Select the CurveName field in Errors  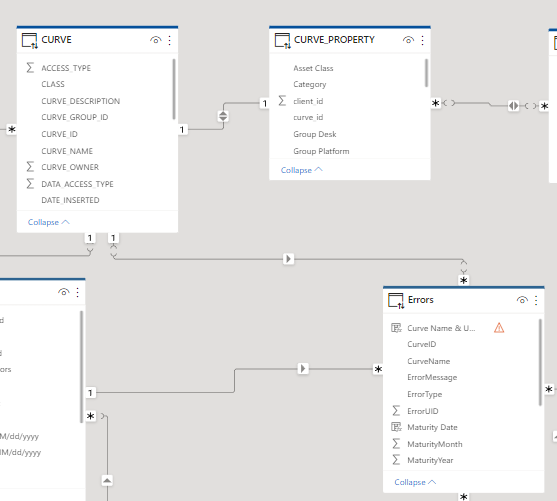[x=429, y=361]
